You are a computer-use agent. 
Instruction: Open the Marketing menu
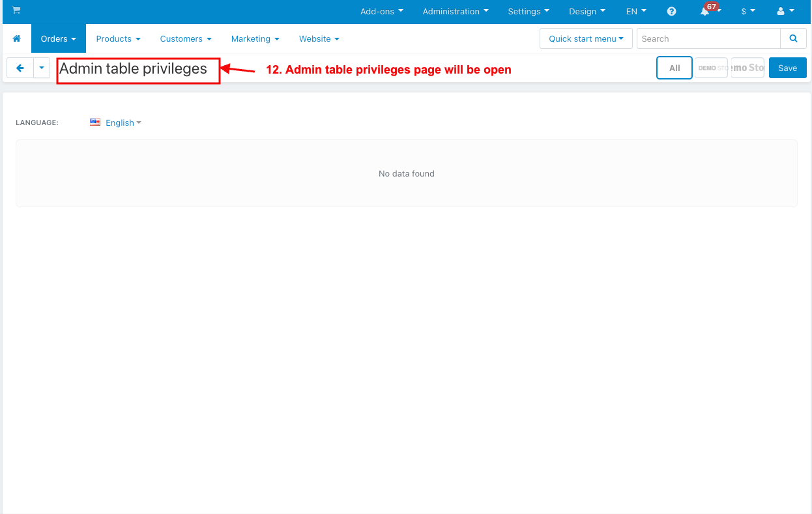coord(255,39)
